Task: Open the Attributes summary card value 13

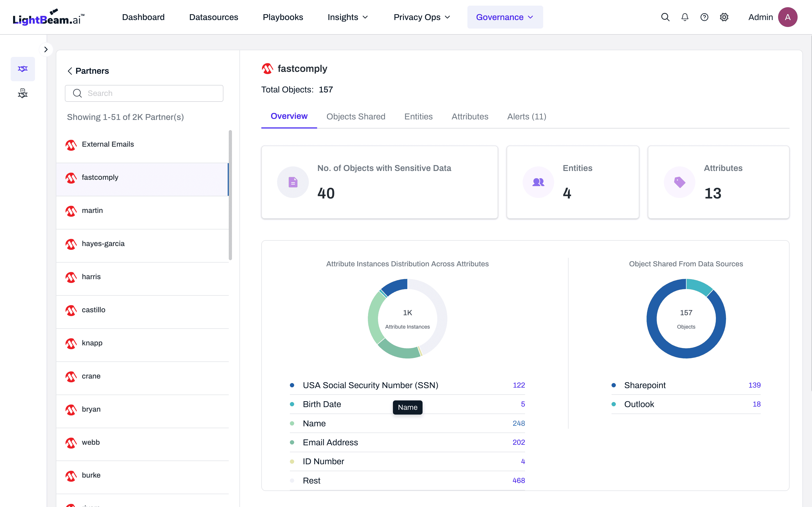Action: coord(712,193)
